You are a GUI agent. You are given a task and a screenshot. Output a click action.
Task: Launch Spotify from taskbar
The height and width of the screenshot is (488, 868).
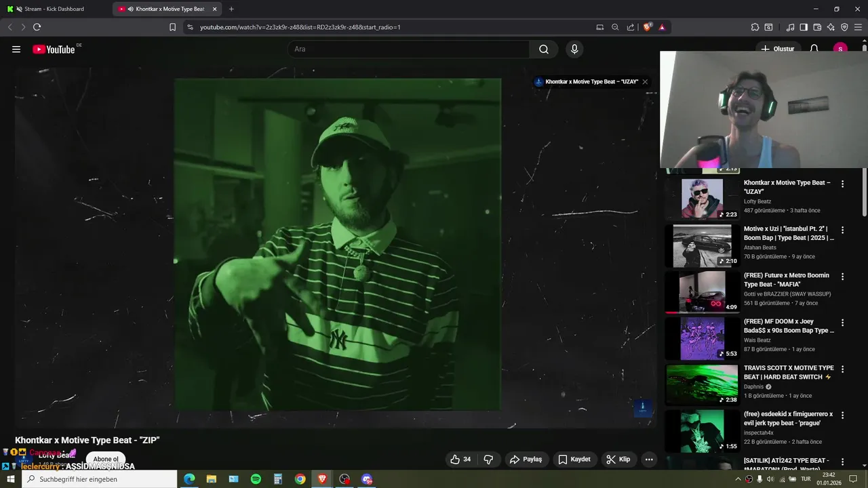point(256,479)
